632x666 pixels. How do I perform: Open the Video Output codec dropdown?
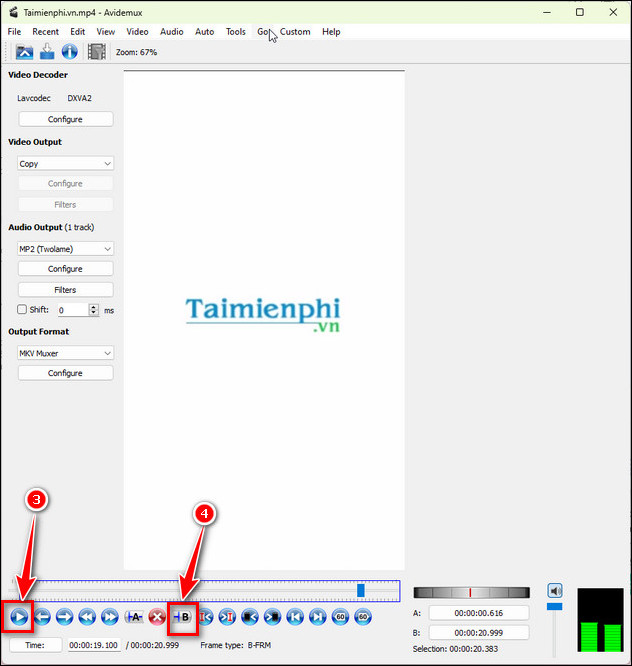65,164
